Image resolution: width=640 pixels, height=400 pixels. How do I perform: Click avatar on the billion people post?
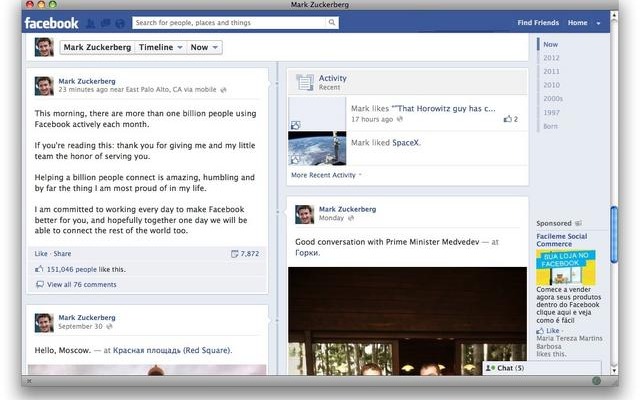tap(44, 86)
